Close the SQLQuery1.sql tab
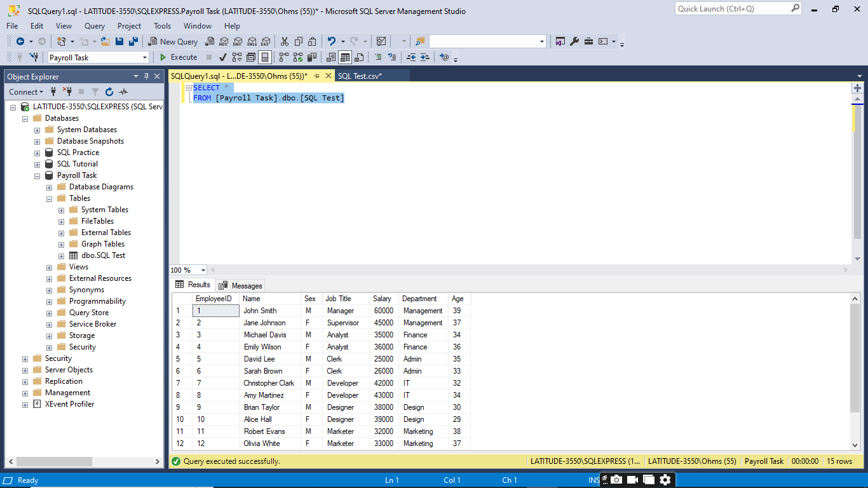868x488 pixels. pos(329,76)
